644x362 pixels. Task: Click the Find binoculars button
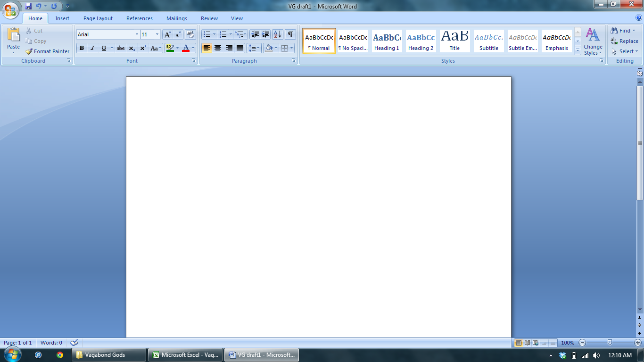[623, 31]
